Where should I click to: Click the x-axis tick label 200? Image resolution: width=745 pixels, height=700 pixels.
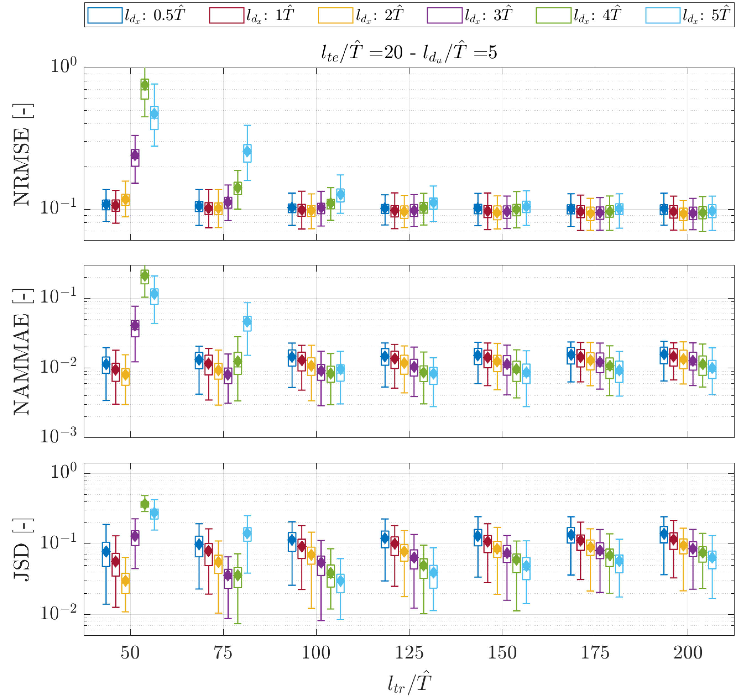(x=688, y=653)
